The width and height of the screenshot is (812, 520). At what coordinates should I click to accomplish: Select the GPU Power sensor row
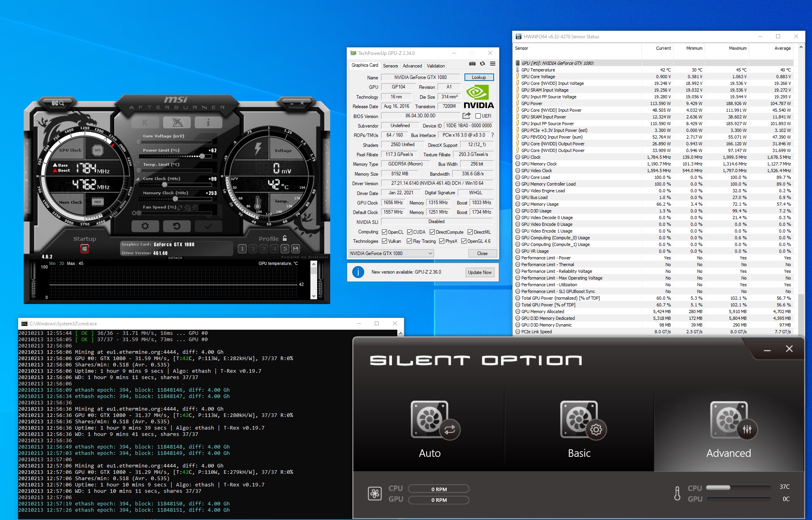tap(654, 103)
